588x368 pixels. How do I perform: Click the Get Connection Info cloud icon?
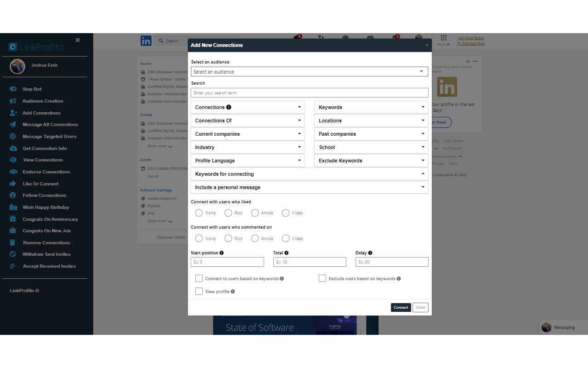point(13,148)
